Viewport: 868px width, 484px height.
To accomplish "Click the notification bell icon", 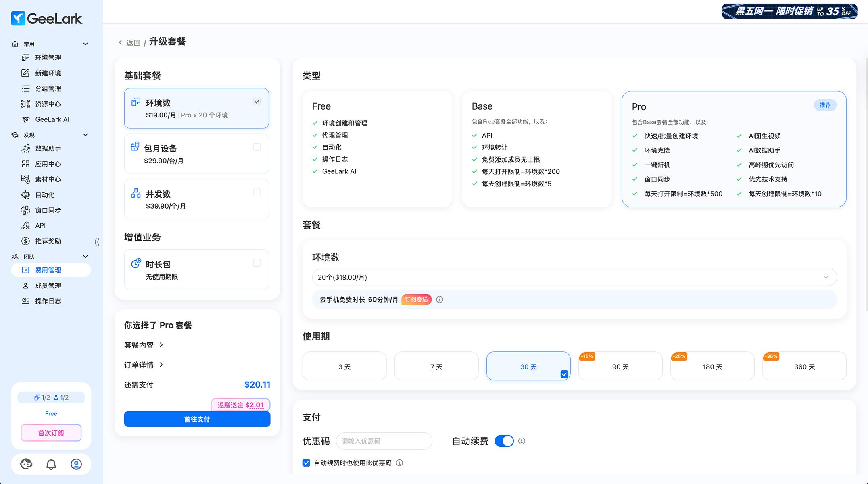I will coord(51,464).
